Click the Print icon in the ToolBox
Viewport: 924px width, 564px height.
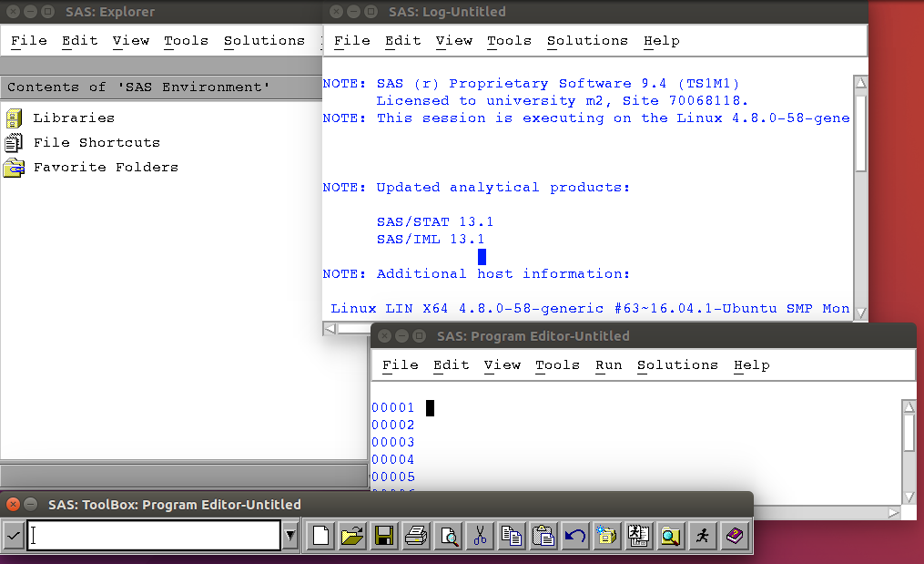click(x=416, y=536)
